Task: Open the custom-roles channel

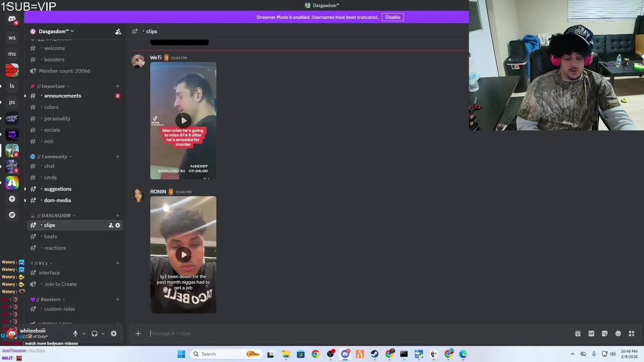Action: point(74,309)
